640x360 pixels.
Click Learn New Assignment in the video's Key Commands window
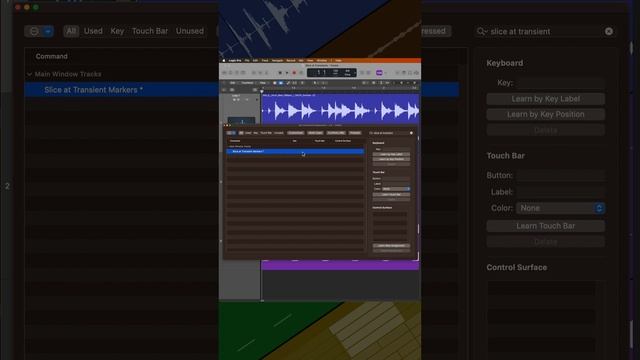tap(391, 246)
